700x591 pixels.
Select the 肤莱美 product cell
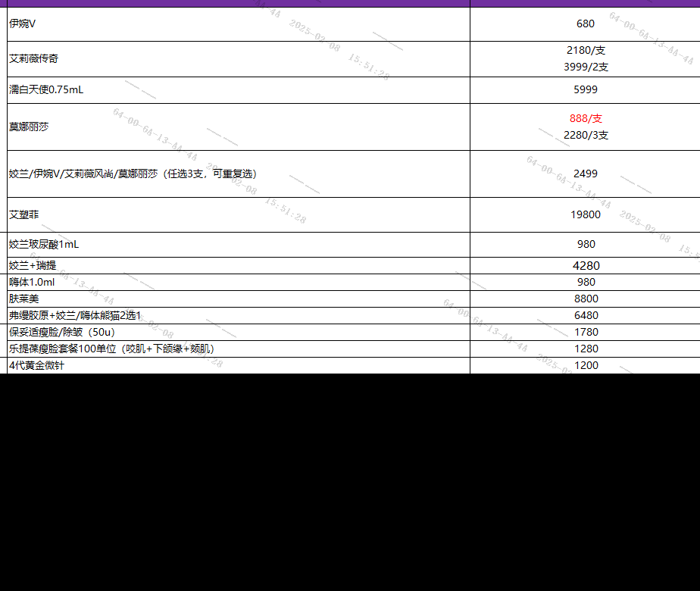[x=239, y=299]
